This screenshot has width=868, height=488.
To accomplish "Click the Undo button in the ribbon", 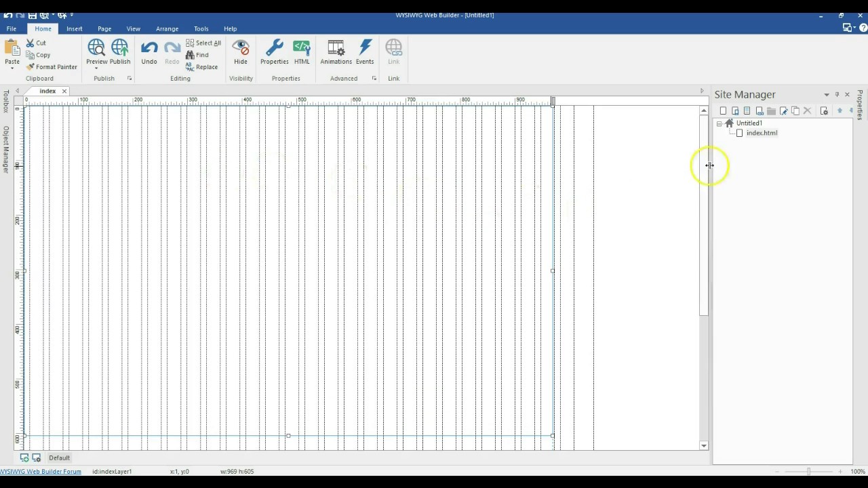I will (x=149, y=52).
